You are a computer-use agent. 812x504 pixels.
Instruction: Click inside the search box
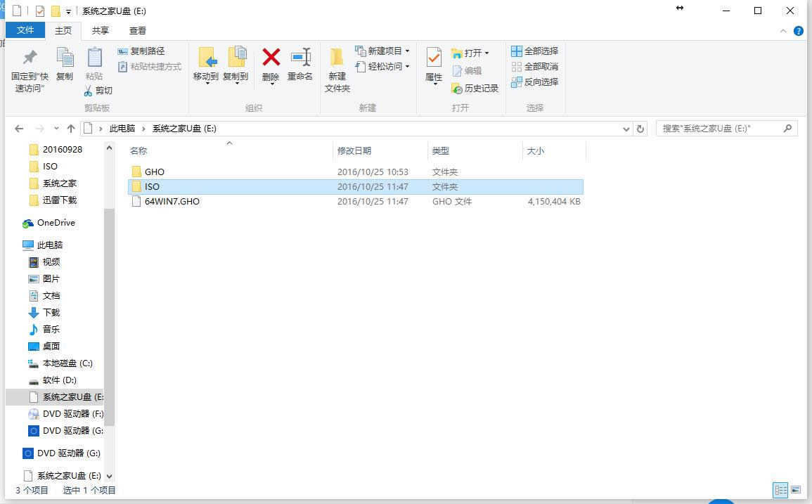[x=717, y=129]
